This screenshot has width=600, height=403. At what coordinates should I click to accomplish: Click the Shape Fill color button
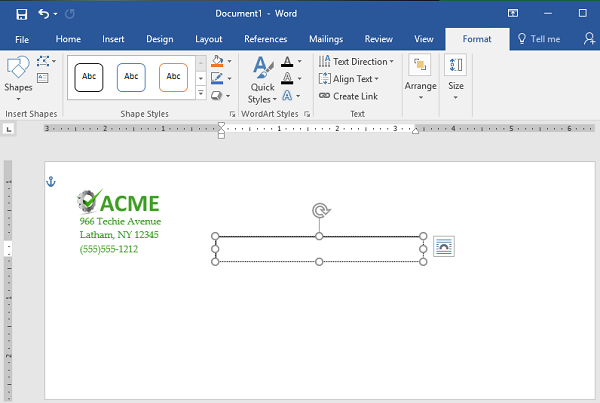[217, 61]
